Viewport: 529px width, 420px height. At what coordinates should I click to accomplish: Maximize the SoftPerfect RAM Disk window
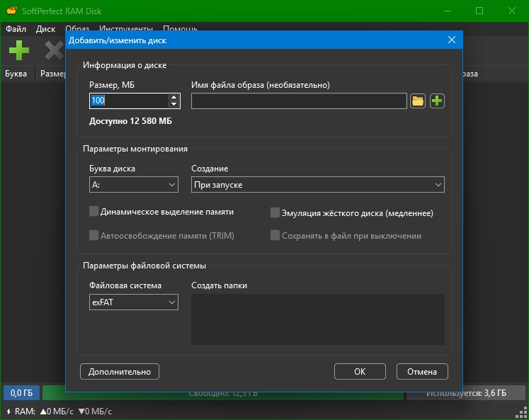coord(479,11)
